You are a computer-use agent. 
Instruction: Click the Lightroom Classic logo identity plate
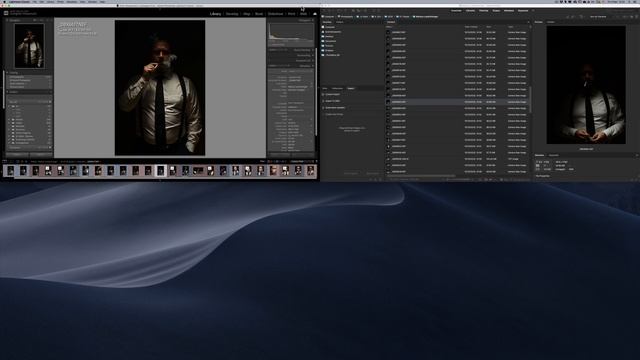tap(21, 13)
